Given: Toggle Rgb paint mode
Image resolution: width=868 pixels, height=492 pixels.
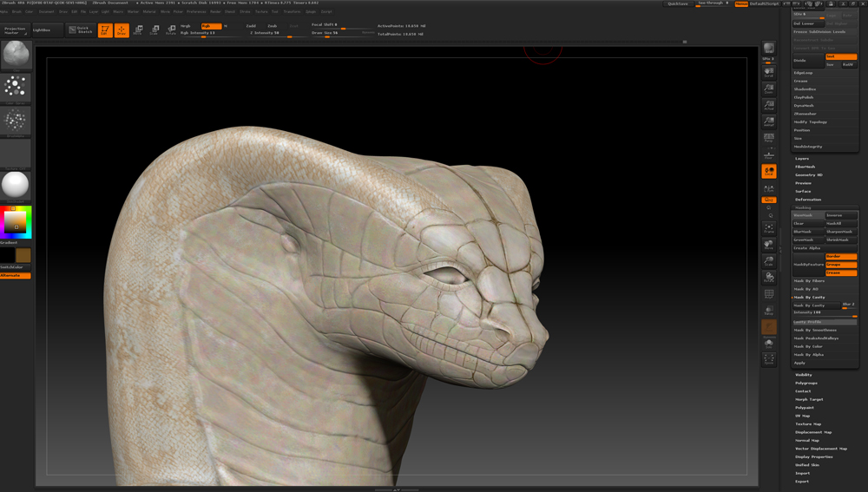Looking at the screenshot, I should point(211,26).
